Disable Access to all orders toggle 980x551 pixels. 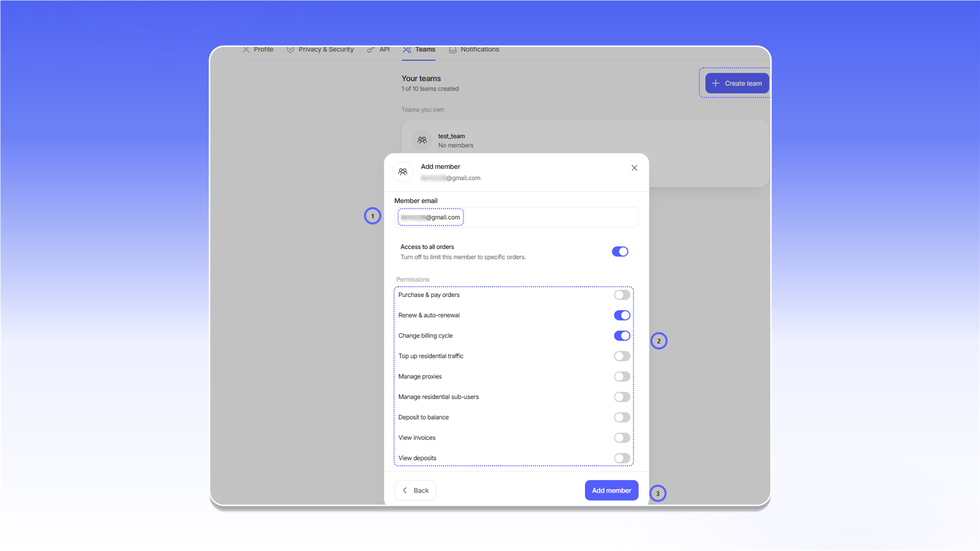click(620, 252)
